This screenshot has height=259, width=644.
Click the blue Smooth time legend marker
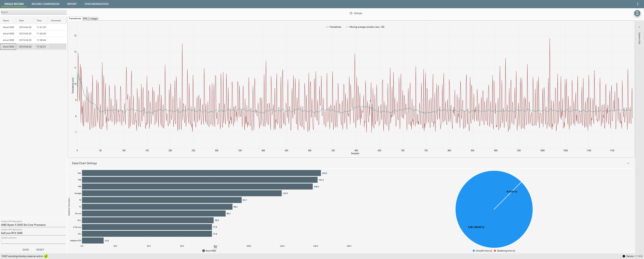[474, 251]
